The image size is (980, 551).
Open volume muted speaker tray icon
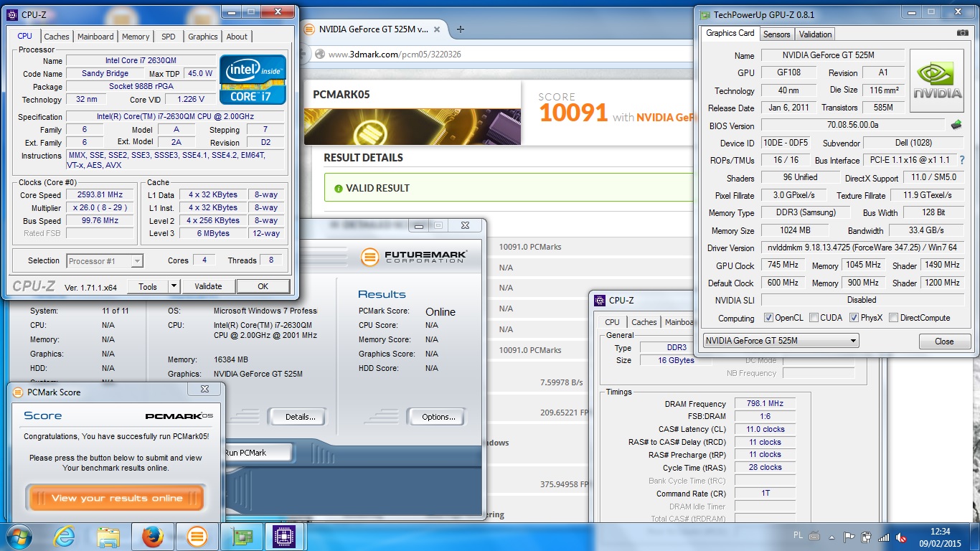pyautogui.click(x=900, y=536)
